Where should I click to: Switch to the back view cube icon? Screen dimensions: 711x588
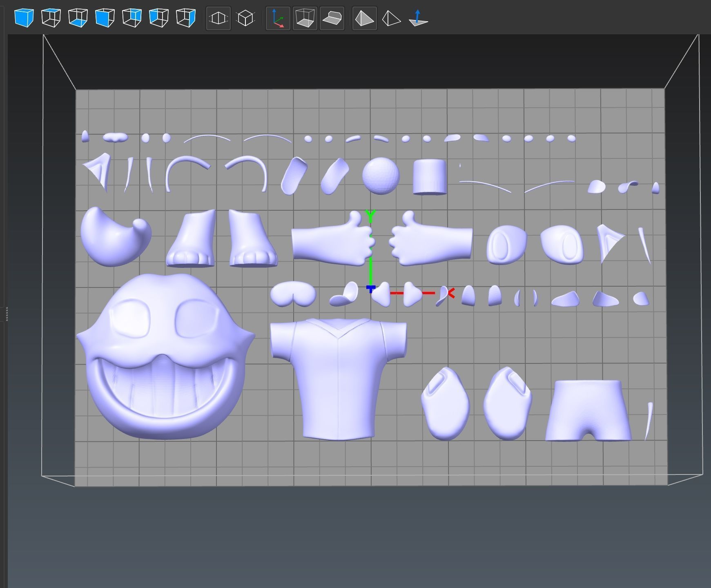[132, 18]
